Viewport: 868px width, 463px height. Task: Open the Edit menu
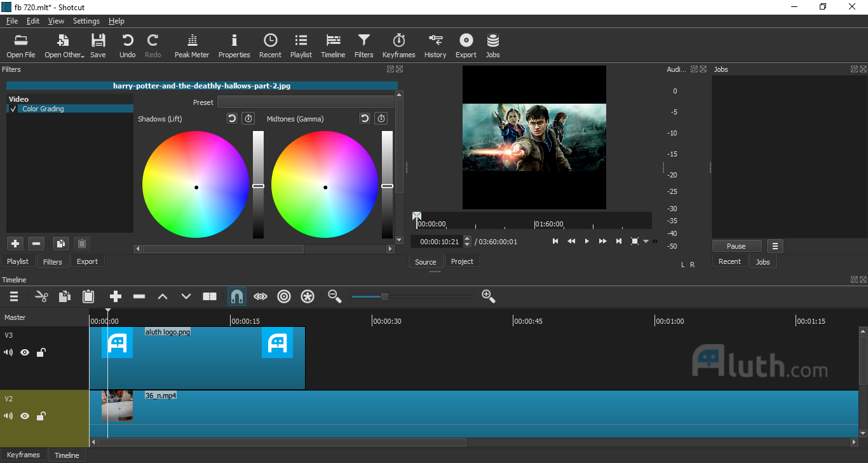(33, 21)
